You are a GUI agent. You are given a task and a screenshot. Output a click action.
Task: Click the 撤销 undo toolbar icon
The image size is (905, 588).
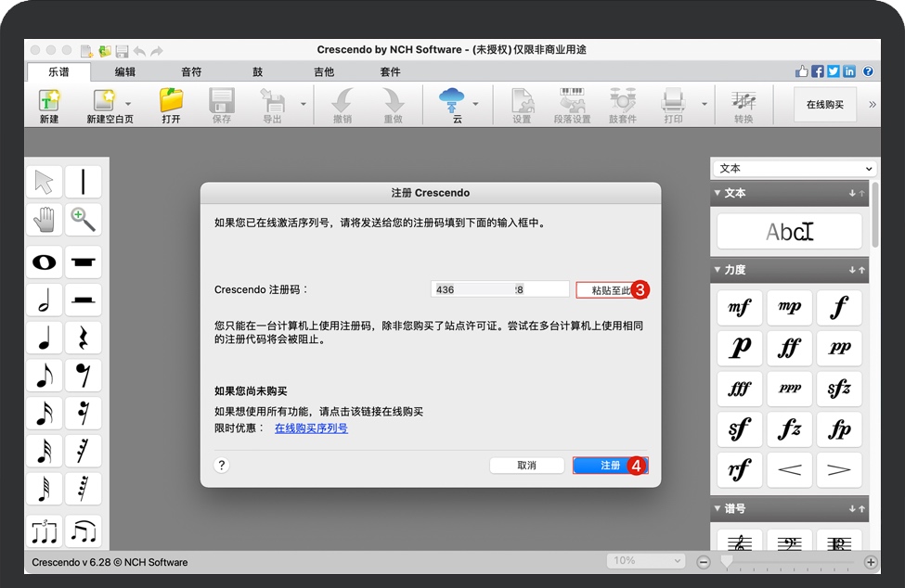342,104
